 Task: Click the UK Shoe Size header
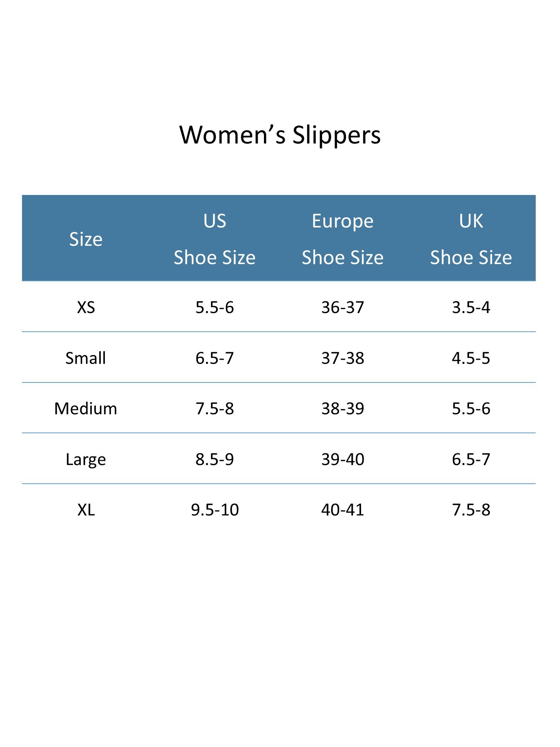(471, 239)
